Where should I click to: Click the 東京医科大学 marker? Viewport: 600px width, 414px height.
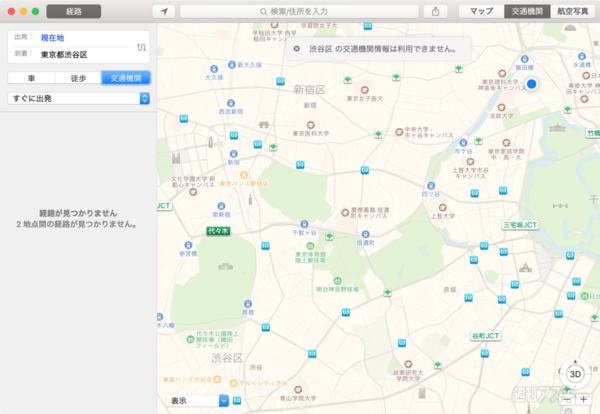pos(311,125)
